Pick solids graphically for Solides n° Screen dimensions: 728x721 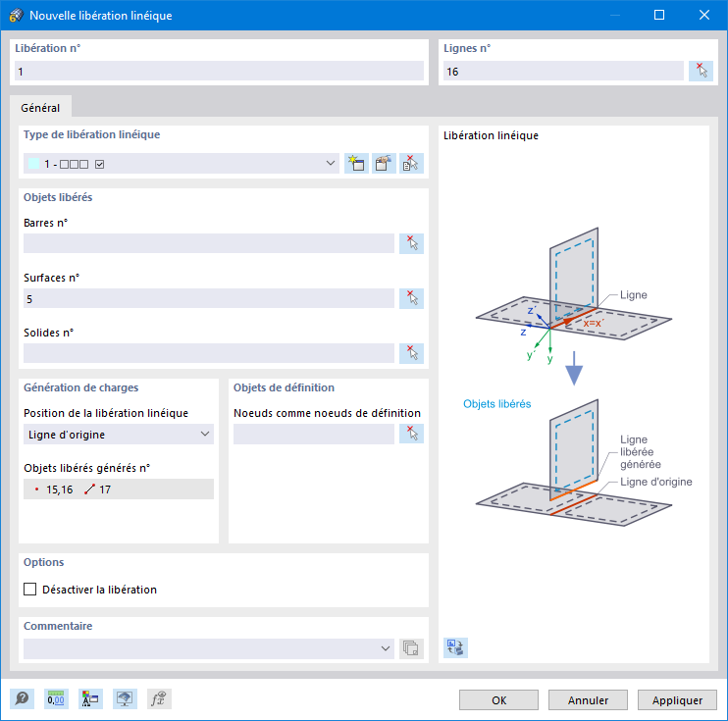pos(411,353)
